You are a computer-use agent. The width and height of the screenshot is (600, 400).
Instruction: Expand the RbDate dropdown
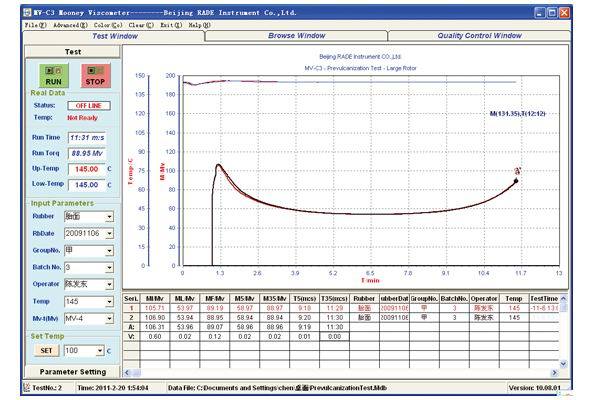coord(108,232)
